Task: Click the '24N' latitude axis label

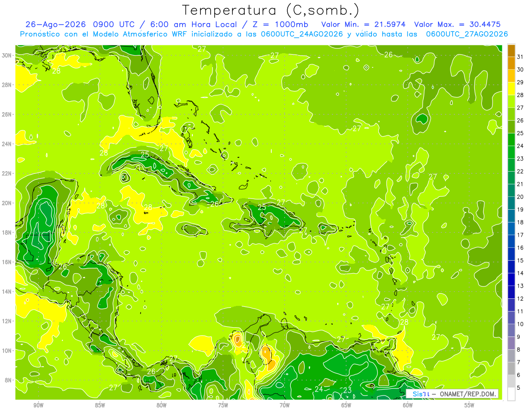Action: (x=8, y=144)
